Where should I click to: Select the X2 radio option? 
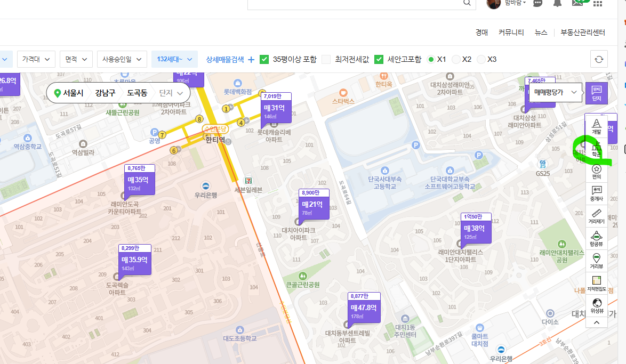(x=456, y=60)
